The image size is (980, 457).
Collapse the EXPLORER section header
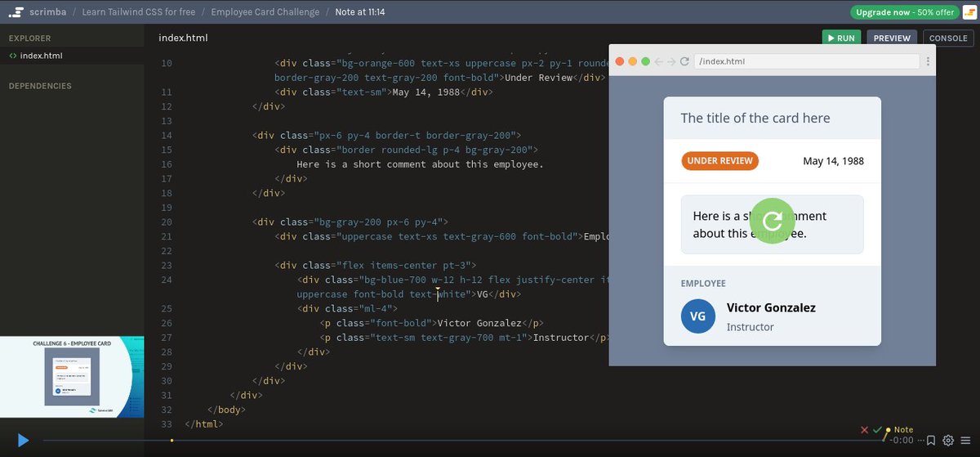click(29, 38)
